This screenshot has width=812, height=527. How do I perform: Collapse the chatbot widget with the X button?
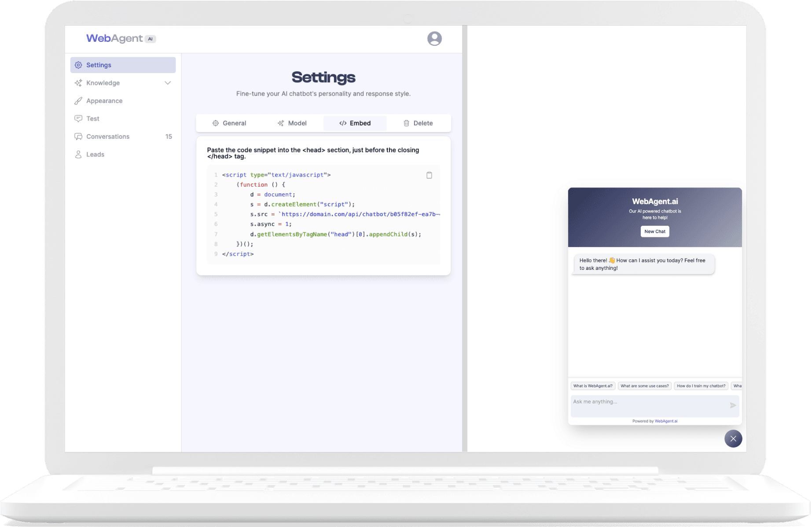(x=733, y=439)
